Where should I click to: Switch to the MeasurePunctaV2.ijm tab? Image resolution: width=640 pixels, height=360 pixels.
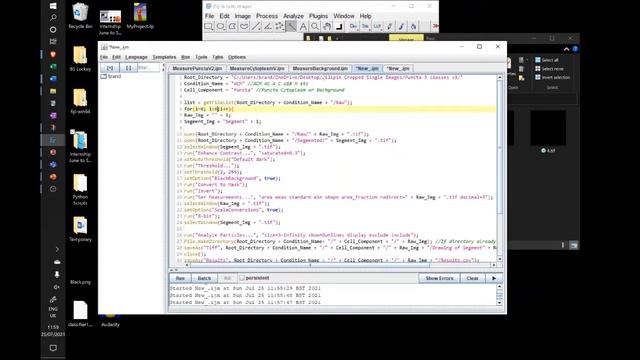pyautogui.click(x=197, y=69)
